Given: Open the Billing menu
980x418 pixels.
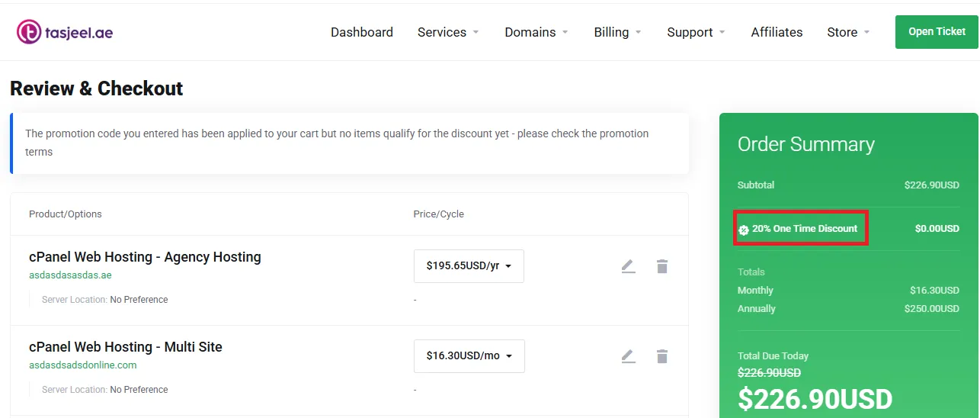Looking at the screenshot, I should click(x=617, y=32).
